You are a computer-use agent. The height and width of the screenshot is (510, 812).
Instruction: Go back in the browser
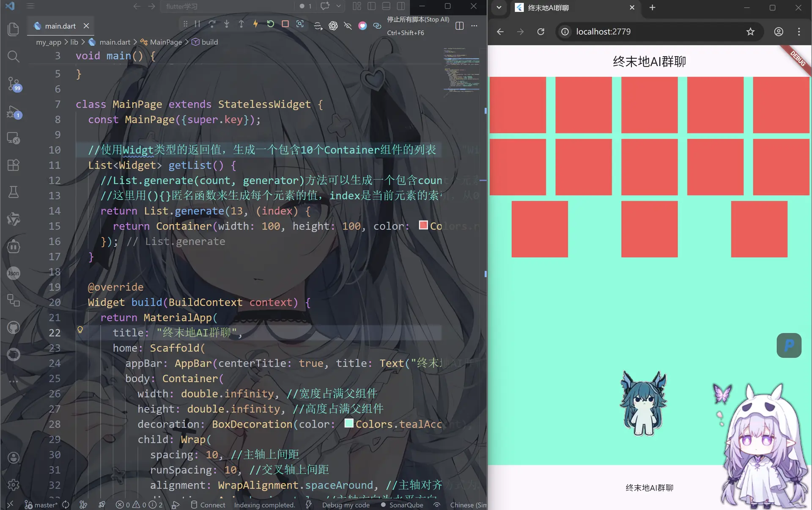pos(500,32)
